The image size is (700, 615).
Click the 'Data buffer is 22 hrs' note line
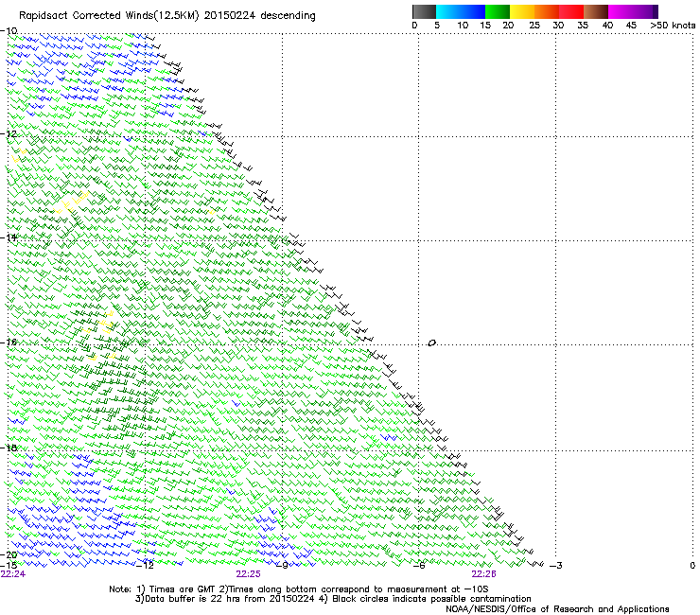[333, 599]
